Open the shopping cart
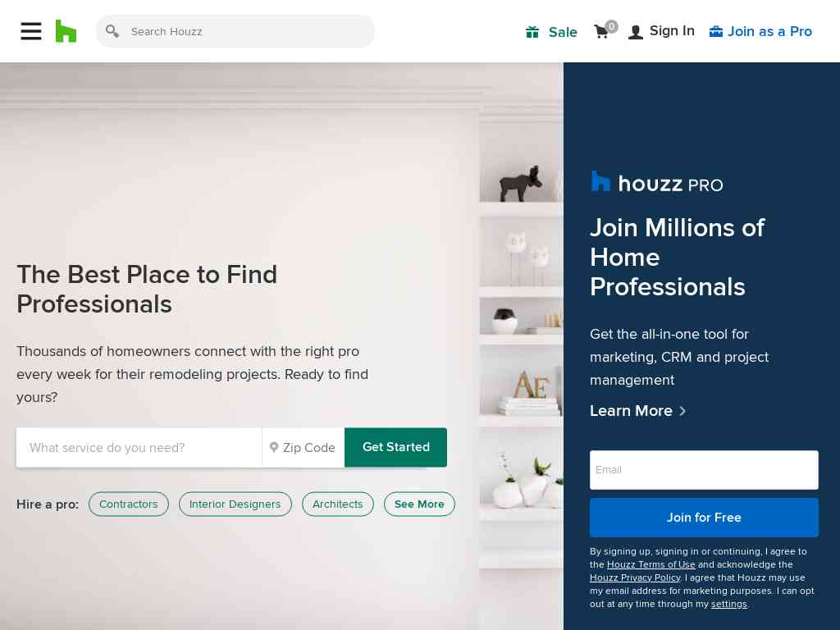840x630 pixels. (x=605, y=30)
